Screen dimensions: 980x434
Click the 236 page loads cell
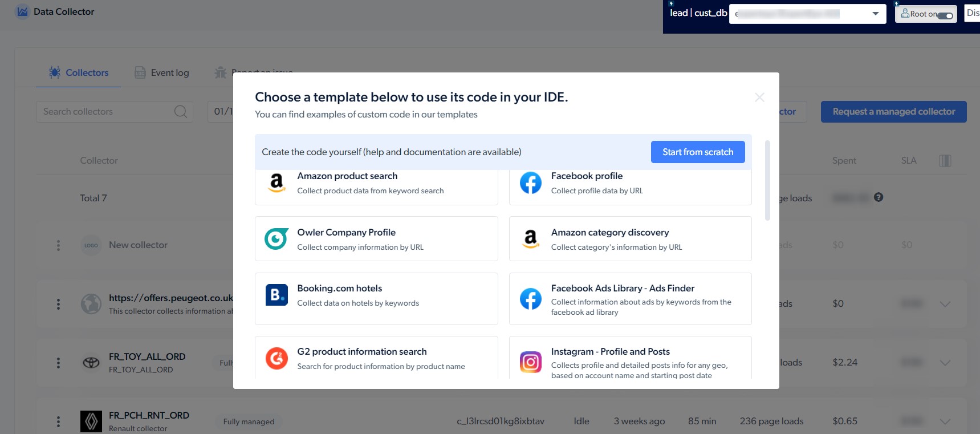pos(771,421)
